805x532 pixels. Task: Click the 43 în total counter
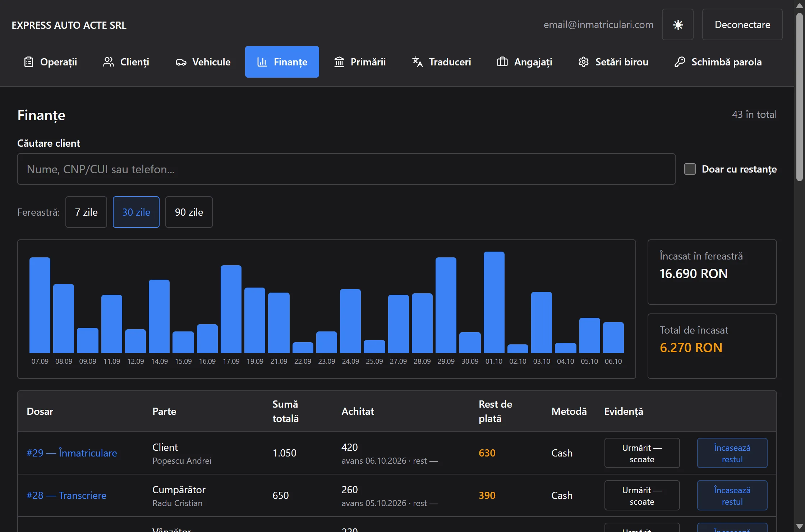click(754, 114)
